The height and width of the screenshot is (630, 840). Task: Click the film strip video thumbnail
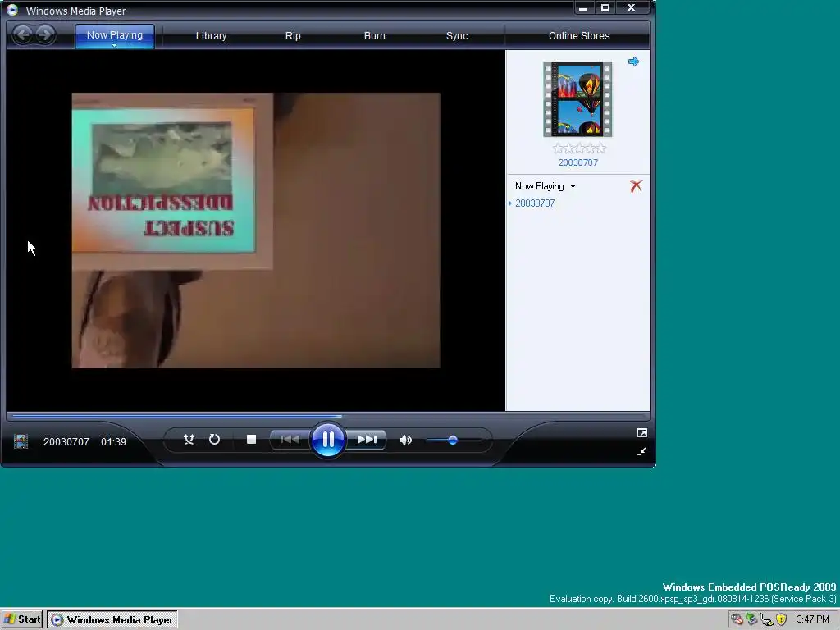tap(577, 99)
